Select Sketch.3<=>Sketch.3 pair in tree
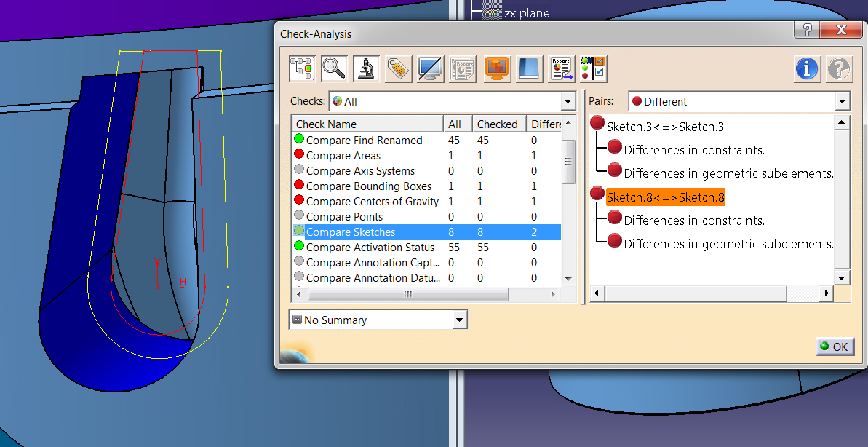This screenshot has width=868, height=447. point(665,127)
